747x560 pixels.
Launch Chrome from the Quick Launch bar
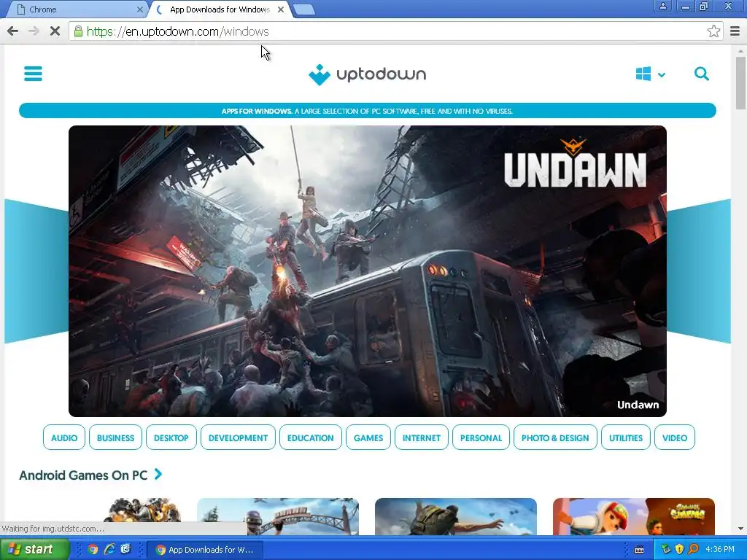coord(93,550)
